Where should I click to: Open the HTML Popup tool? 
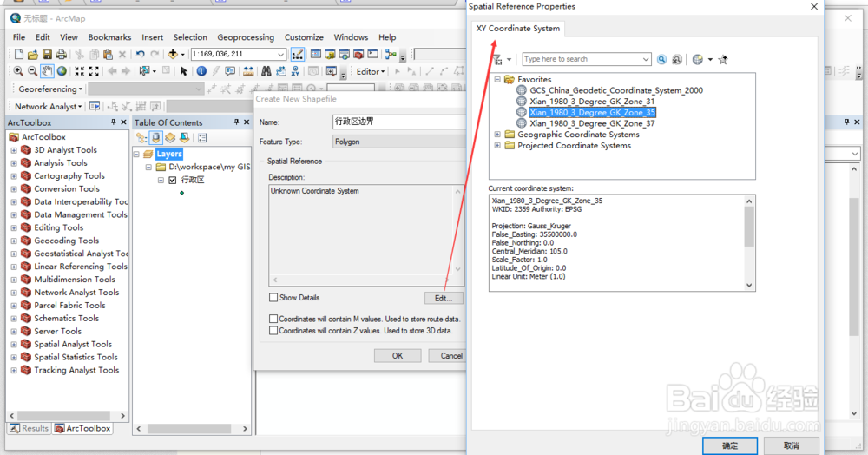coord(230,71)
